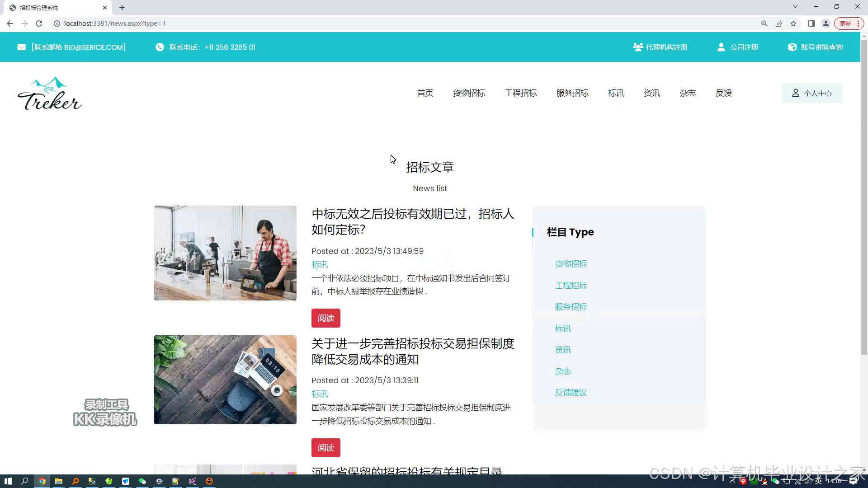Screen dimensions: 868x488
Task: Click the 代理机构注册 group icon
Action: 638,47
